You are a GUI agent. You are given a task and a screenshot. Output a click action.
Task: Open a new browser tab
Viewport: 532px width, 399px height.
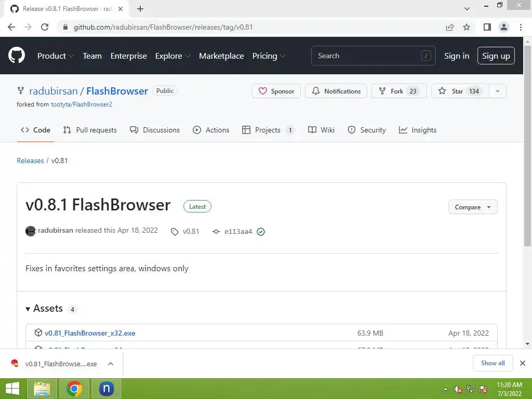click(x=140, y=9)
